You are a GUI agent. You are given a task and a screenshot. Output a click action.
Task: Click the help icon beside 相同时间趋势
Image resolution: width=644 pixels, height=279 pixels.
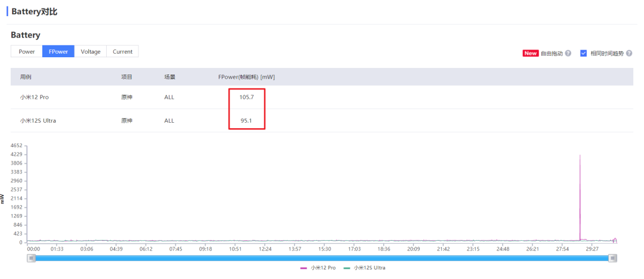pyautogui.click(x=628, y=53)
